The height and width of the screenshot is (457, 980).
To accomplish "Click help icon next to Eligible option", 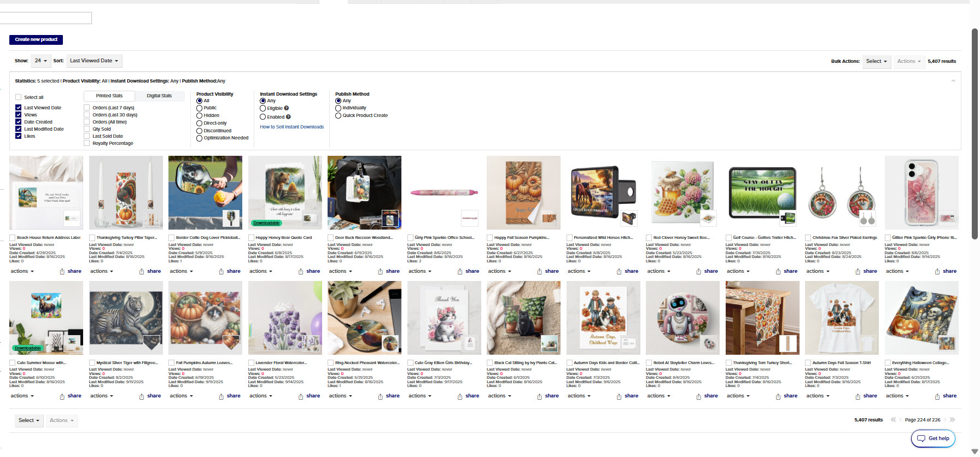I will pos(287,108).
